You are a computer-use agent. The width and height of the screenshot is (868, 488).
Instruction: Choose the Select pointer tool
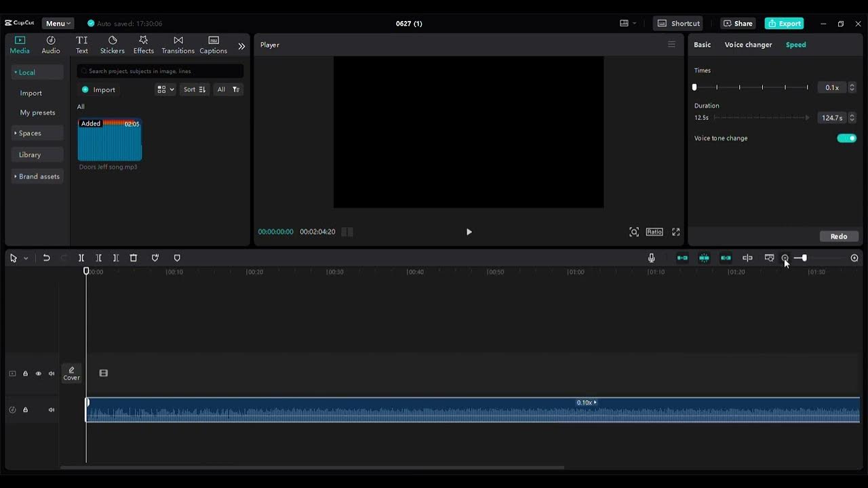point(13,258)
